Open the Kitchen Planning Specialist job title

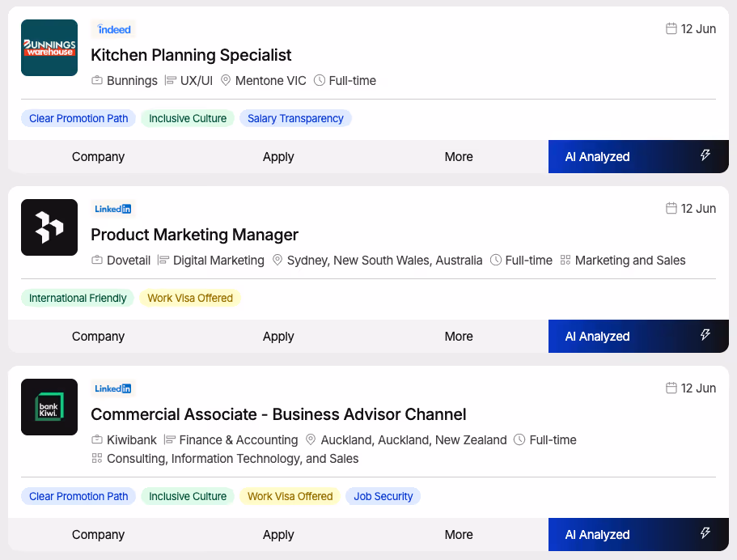pos(191,55)
